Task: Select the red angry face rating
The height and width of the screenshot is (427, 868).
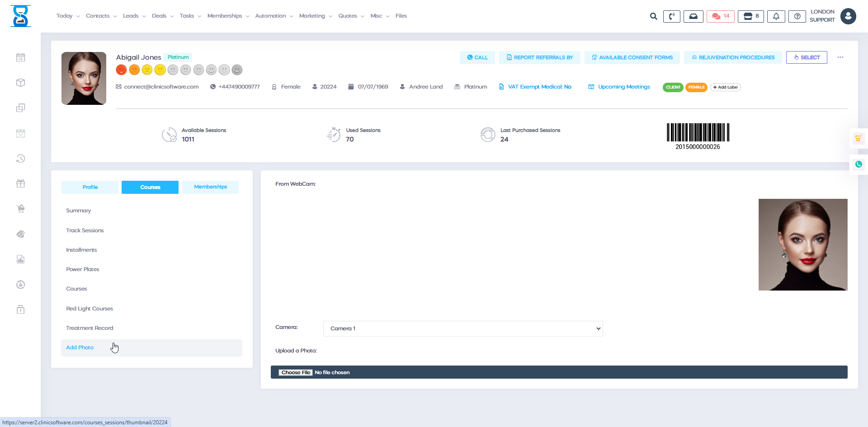Action: [121, 70]
